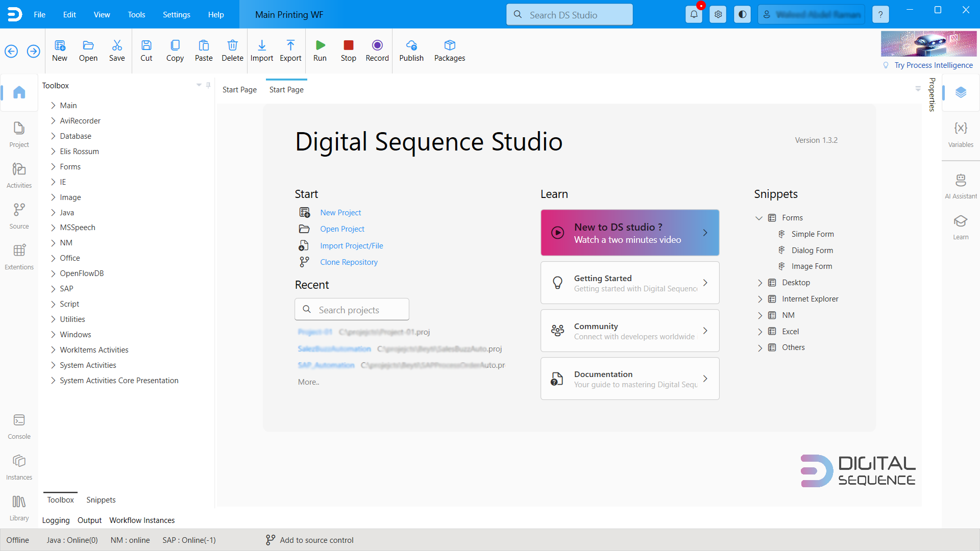
Task: Open Packages from the toolbar
Action: pyautogui.click(x=450, y=51)
